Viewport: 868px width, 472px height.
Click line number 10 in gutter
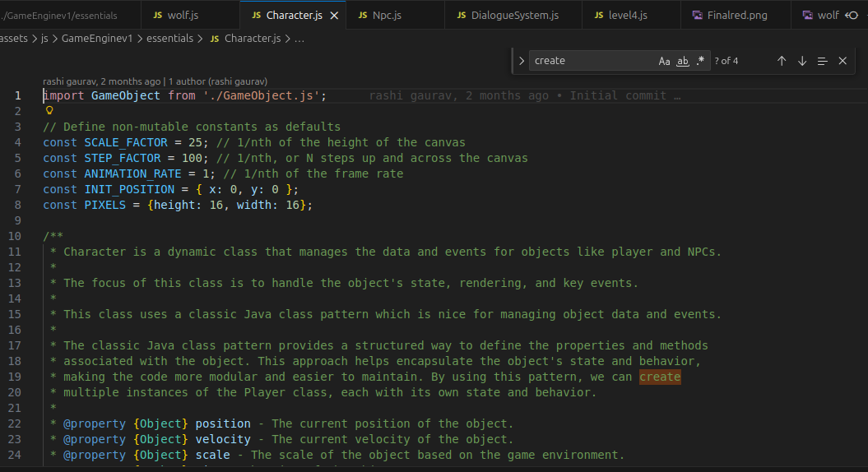pyautogui.click(x=15, y=236)
